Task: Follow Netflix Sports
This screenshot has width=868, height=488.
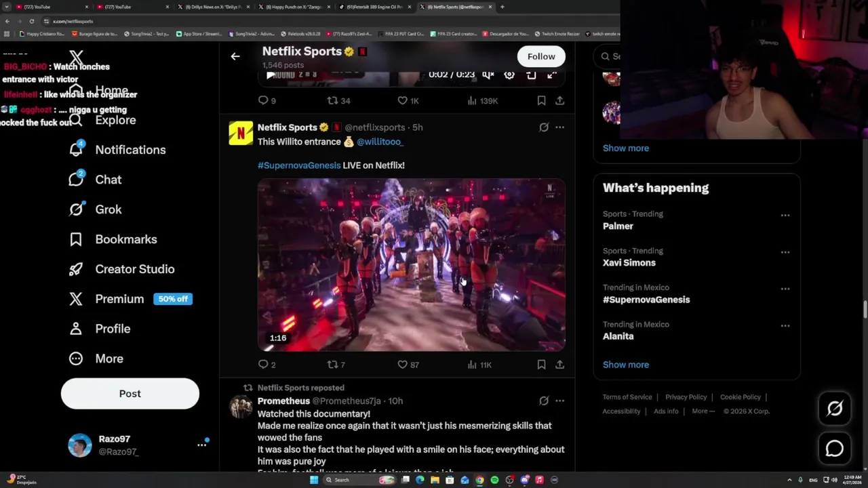Action: (x=541, y=56)
